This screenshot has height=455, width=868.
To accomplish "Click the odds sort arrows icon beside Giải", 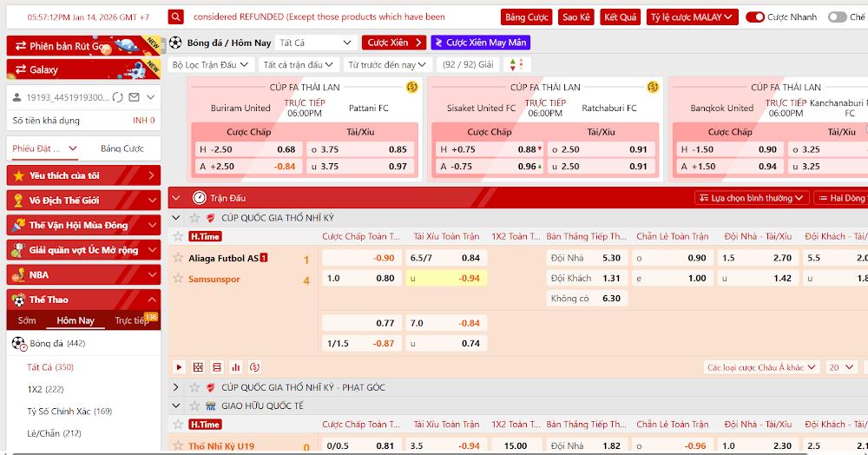I will point(516,65).
